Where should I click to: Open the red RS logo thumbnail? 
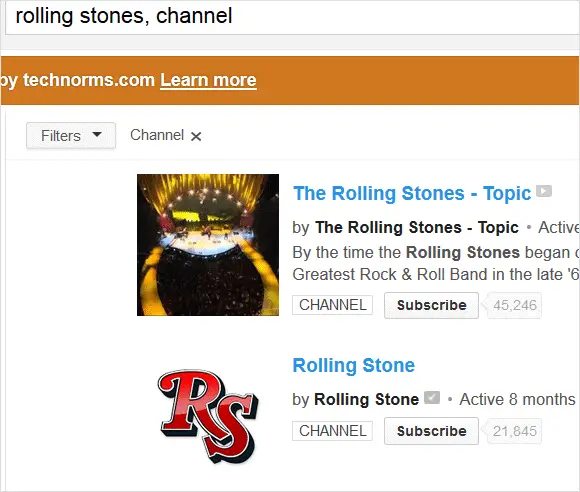(208, 416)
